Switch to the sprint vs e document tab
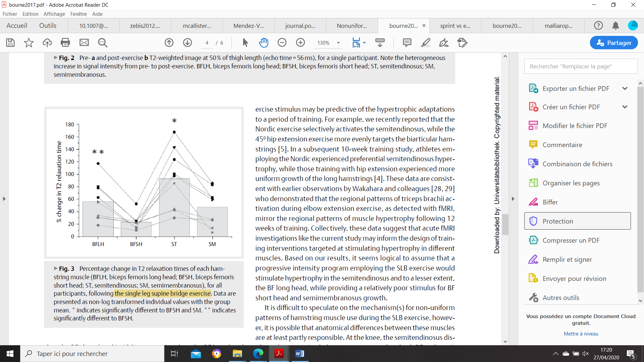The image size is (644, 362). (x=455, y=26)
